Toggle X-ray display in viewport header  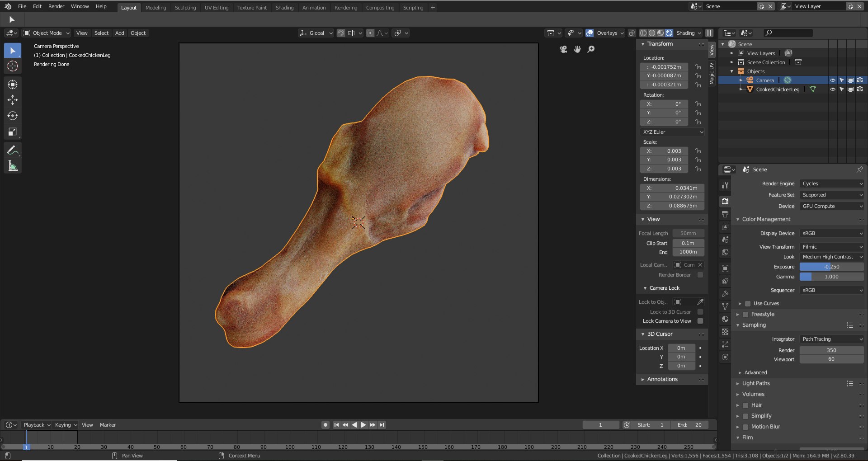[x=632, y=33]
